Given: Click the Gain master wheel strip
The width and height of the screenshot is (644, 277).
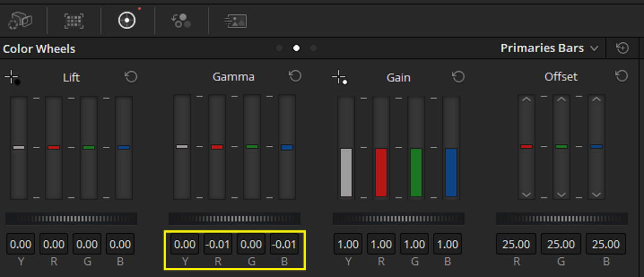Looking at the screenshot, I should 398,219.
